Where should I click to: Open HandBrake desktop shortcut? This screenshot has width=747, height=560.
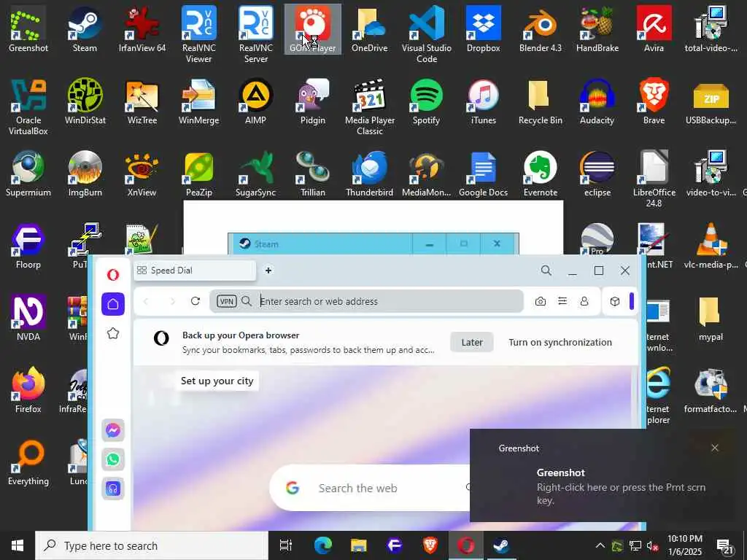click(x=597, y=28)
